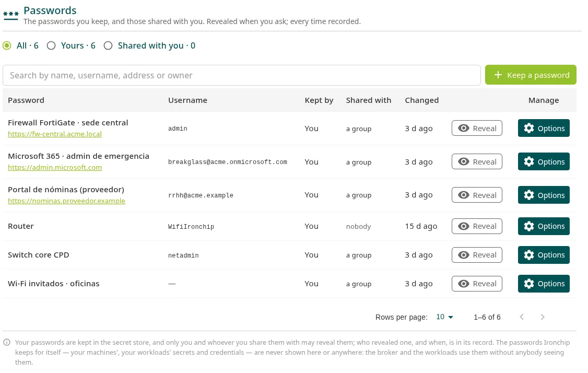Open Options for Switch core CPD
This screenshot has height=373, width=588.
coord(544,255)
